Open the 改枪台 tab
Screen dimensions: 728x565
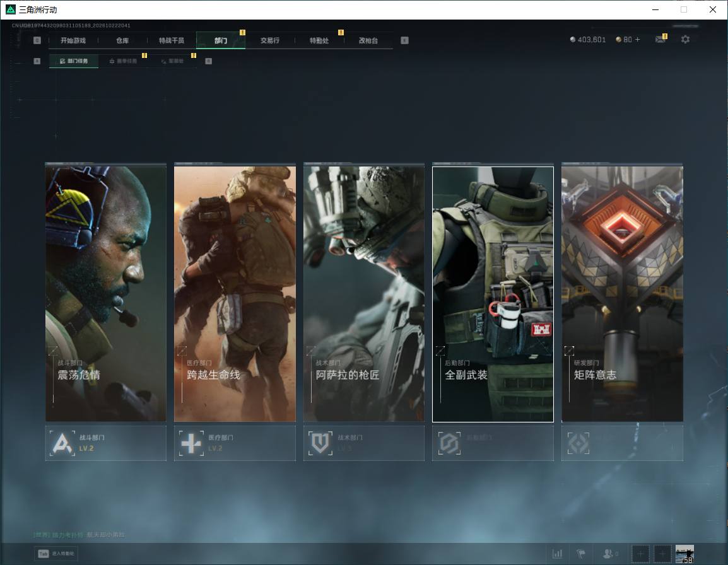coord(368,40)
